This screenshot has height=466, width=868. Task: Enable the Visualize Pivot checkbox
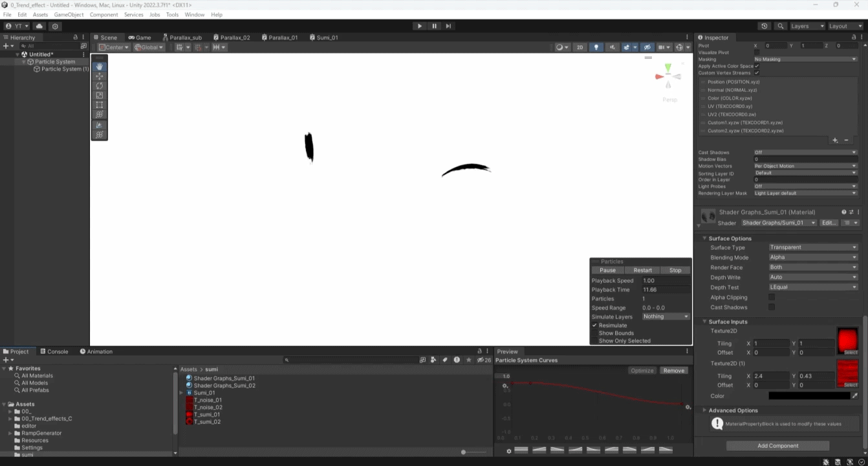tap(755, 52)
